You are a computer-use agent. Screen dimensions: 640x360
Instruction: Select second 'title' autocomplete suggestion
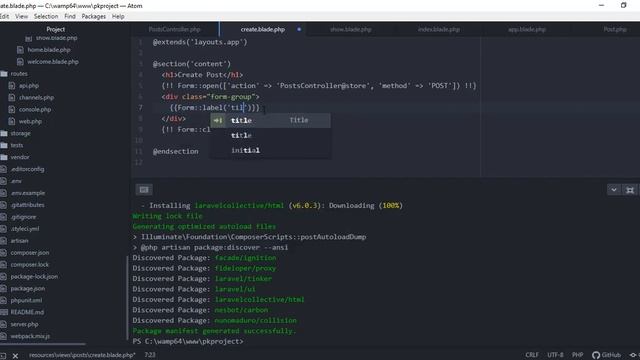tap(270, 136)
